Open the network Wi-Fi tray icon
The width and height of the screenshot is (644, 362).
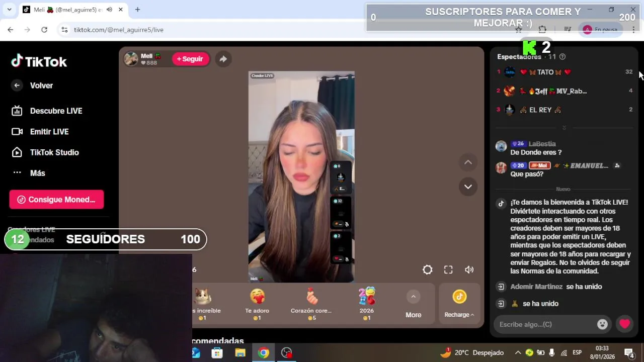click(x=564, y=353)
